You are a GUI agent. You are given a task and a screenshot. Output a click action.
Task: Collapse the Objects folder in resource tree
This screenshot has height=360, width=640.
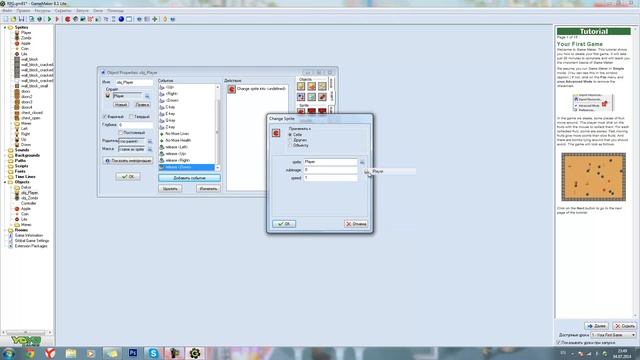5,182
